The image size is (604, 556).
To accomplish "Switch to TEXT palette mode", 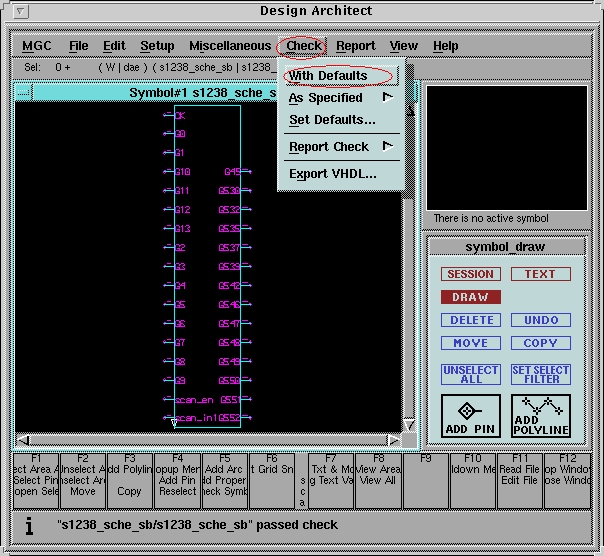I will pyautogui.click(x=540, y=274).
